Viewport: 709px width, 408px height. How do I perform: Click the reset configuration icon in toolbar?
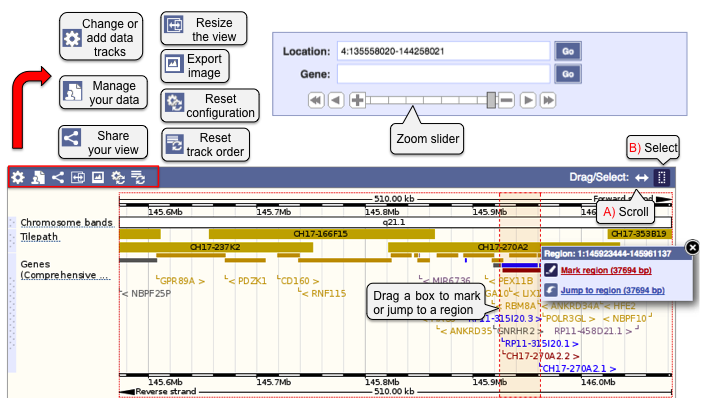point(117,177)
